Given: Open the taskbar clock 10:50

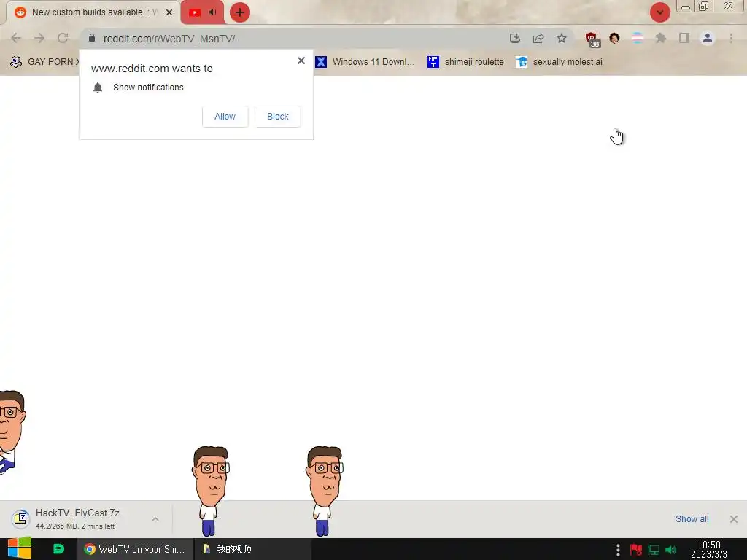Looking at the screenshot, I should [709, 550].
